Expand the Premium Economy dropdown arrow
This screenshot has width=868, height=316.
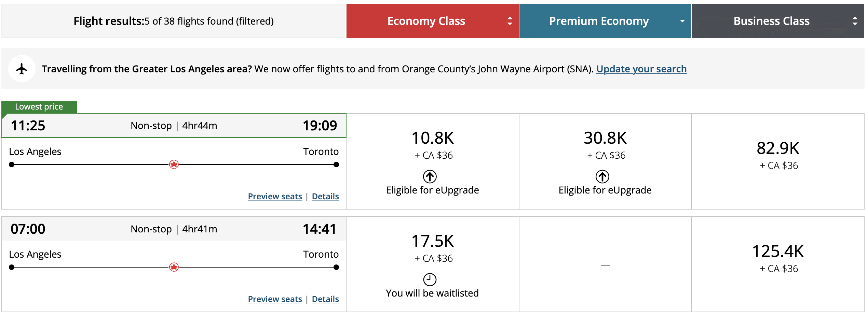tap(682, 21)
